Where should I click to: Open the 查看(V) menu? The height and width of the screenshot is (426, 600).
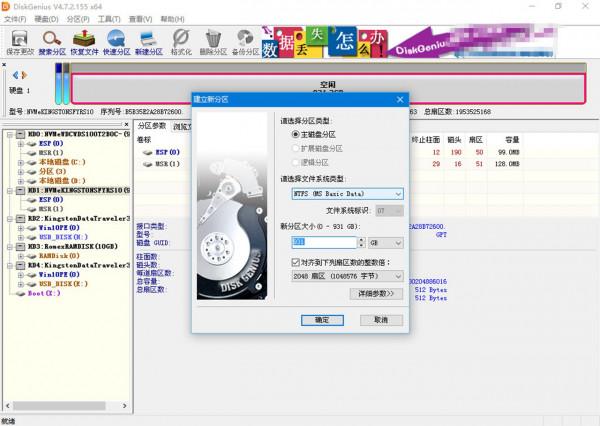click(140, 19)
